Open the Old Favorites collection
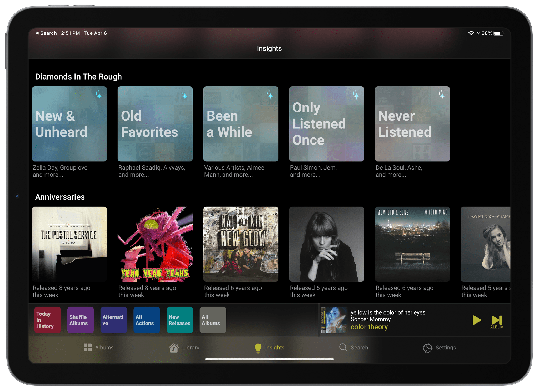This screenshot has height=392, width=539. point(155,124)
